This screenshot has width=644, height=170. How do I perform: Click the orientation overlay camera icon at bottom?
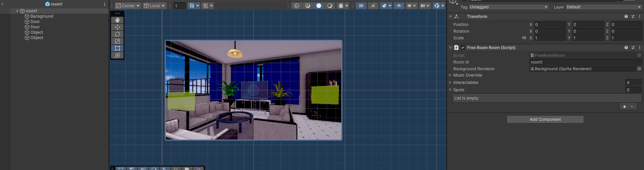pyautogui.click(x=187, y=169)
